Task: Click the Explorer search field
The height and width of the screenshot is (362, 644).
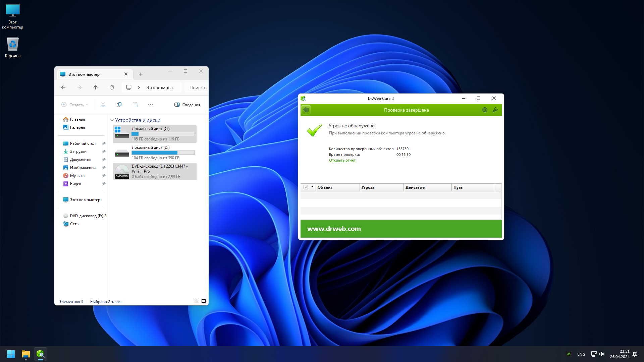Action: coord(198,87)
